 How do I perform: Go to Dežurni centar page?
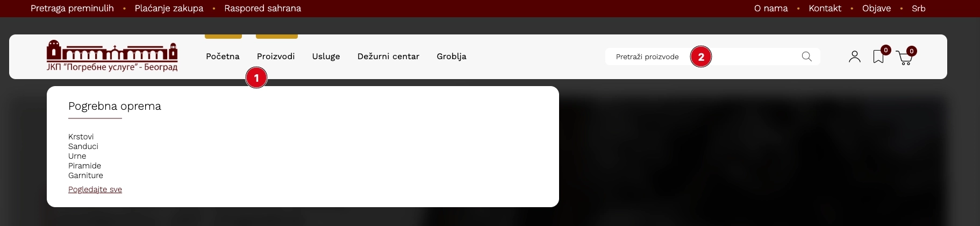pos(388,56)
